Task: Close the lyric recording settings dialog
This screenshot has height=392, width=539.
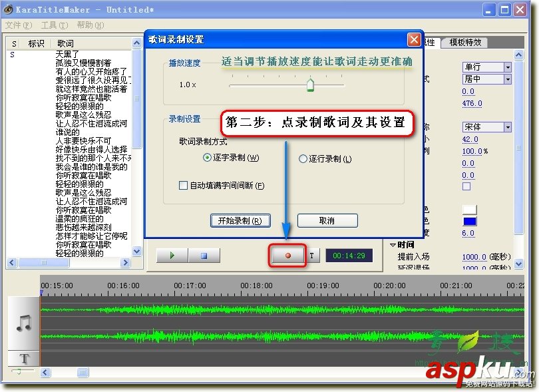Action: click(x=414, y=39)
